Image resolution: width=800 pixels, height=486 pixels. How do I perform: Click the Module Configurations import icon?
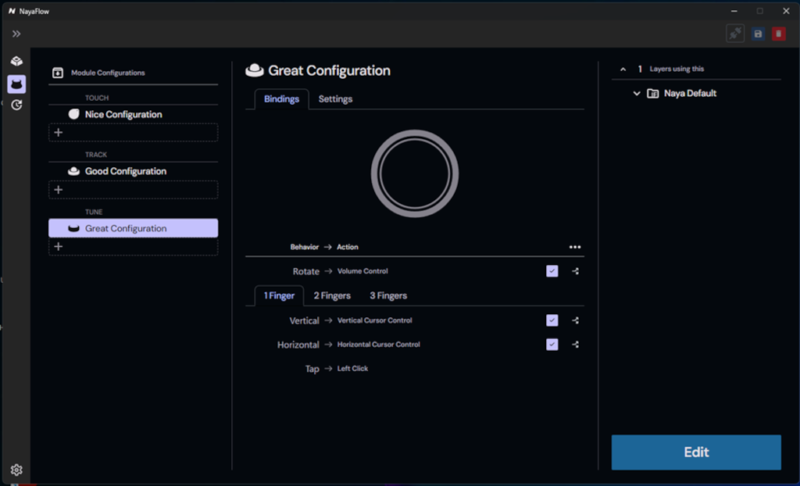58,73
